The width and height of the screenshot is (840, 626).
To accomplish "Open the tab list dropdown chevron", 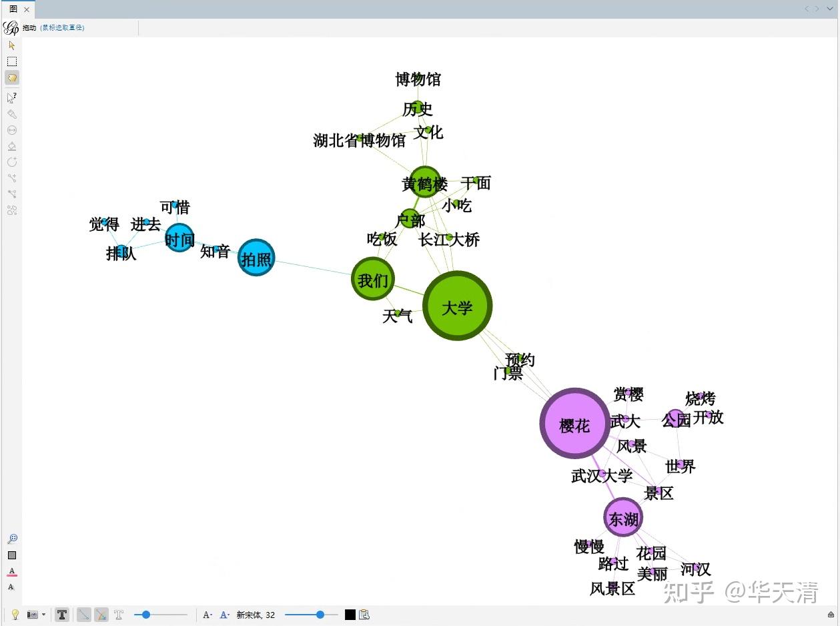I will [830, 9].
